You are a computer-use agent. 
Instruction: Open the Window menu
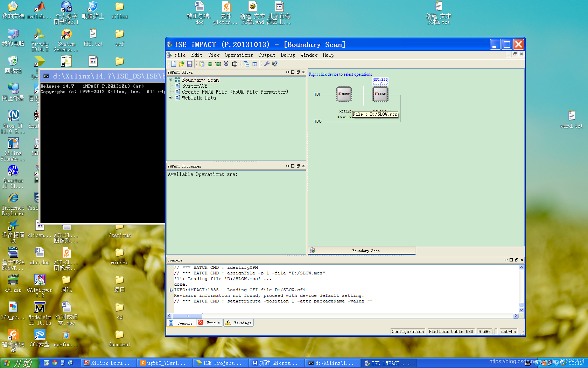[309, 55]
